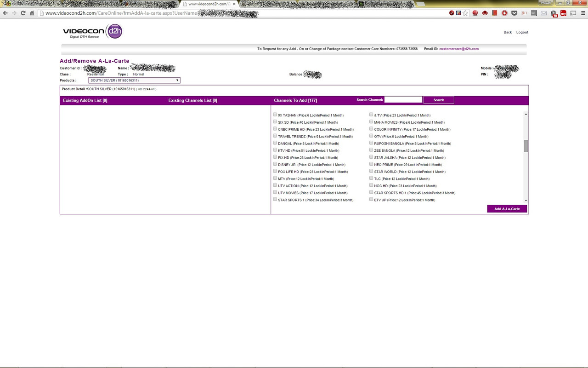588x368 pixels.
Task: Switch to the videocond2h.com tab
Action: 209,4
